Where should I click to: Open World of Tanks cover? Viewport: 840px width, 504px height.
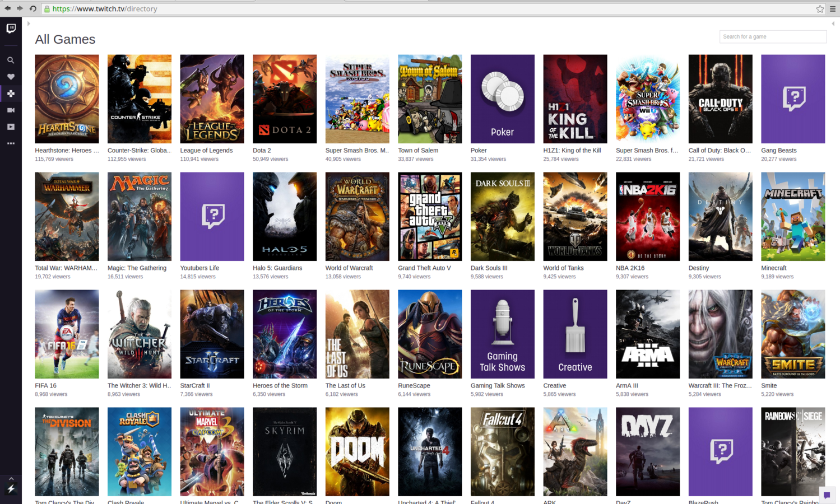tap(575, 217)
